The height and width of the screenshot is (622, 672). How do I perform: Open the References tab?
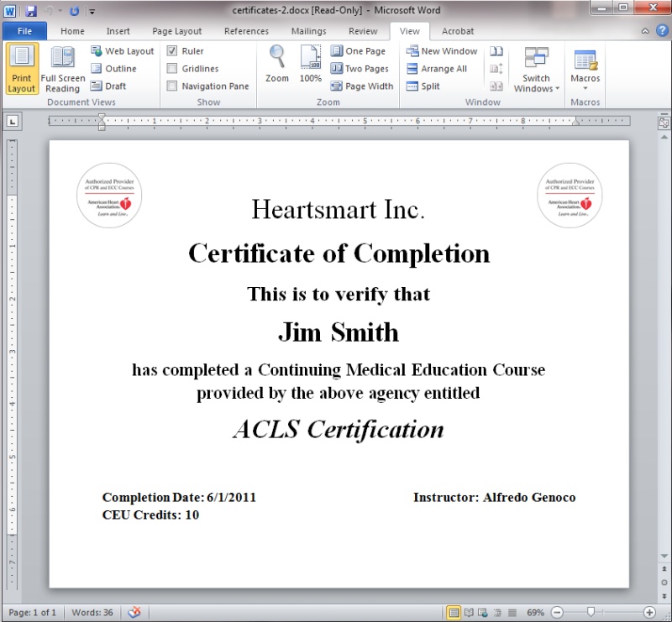pyautogui.click(x=246, y=31)
